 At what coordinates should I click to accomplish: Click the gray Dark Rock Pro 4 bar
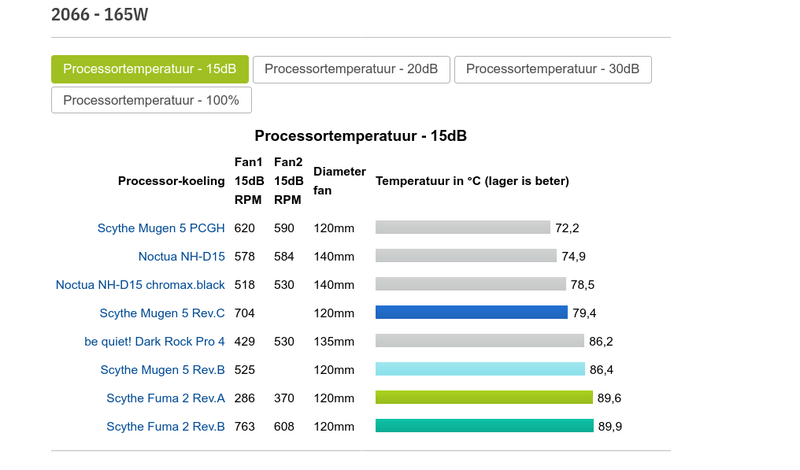(x=480, y=340)
